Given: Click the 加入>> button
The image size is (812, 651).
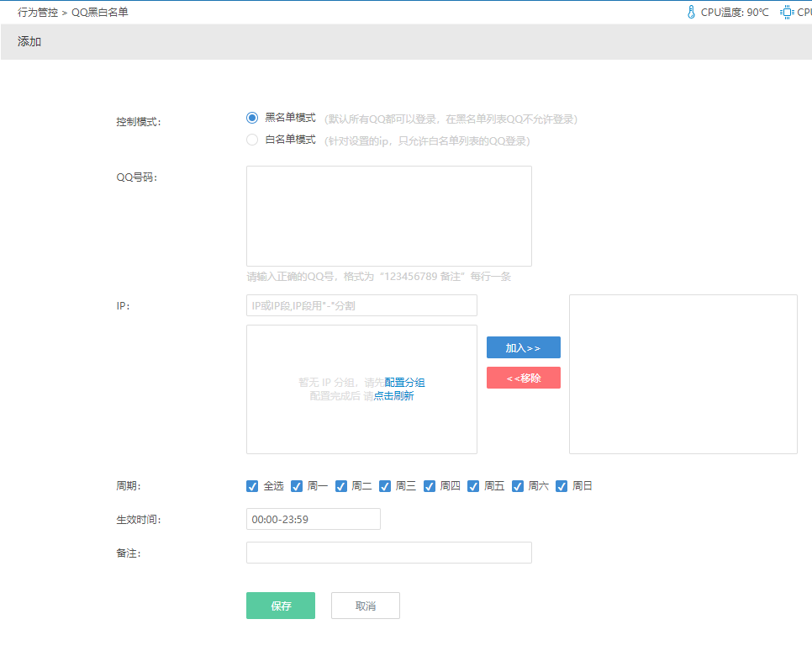Looking at the screenshot, I should (x=524, y=347).
